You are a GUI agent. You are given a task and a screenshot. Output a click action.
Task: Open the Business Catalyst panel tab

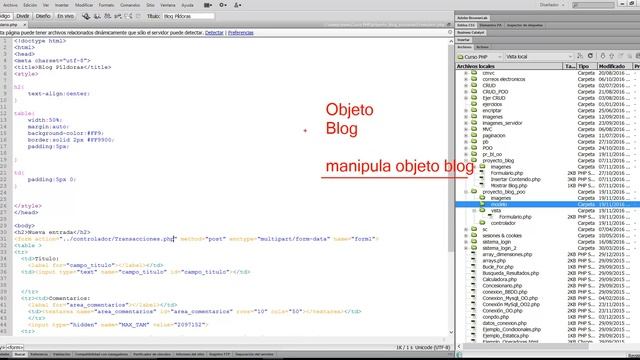[471, 33]
